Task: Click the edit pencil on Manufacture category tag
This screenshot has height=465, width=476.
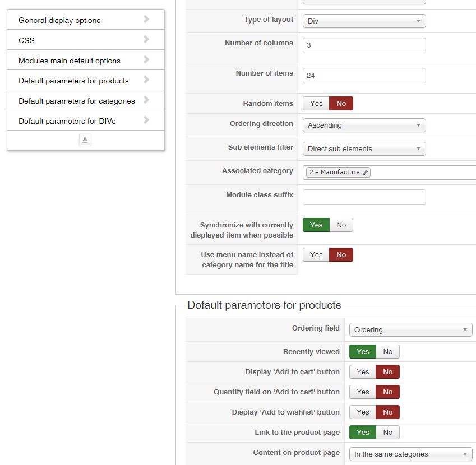Action: click(x=365, y=173)
